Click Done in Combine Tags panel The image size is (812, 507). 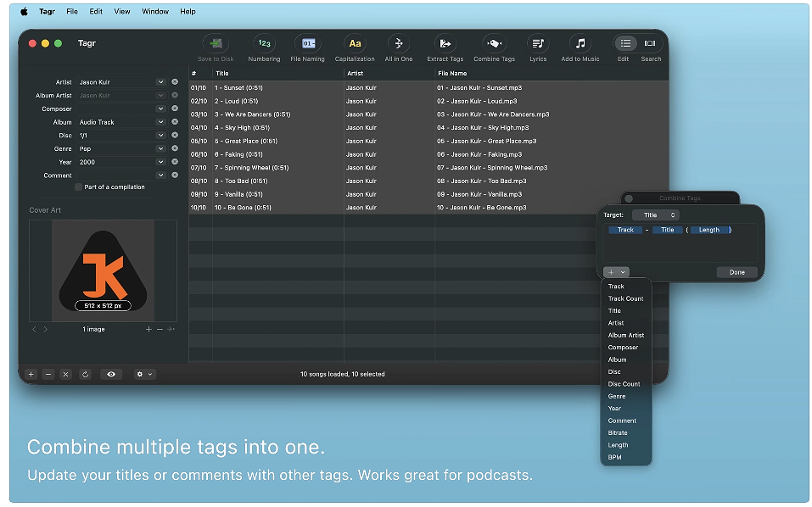[737, 272]
